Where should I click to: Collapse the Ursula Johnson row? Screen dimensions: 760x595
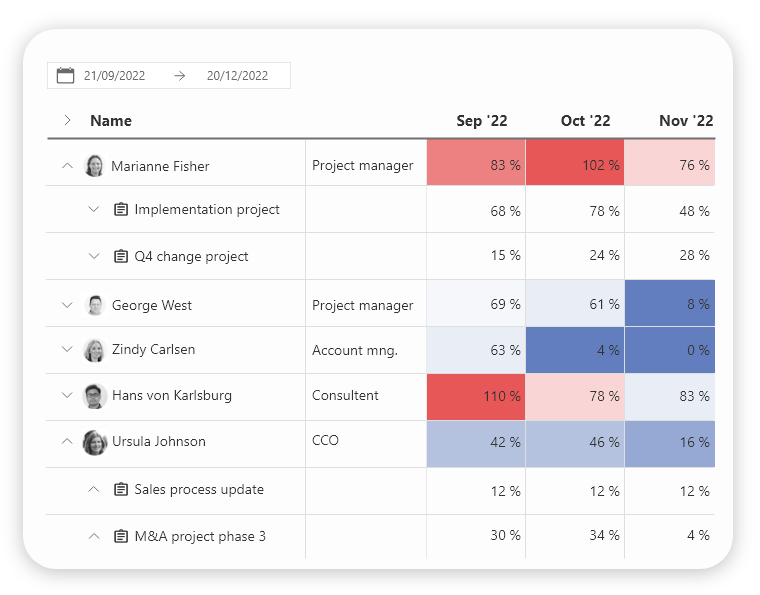click(67, 441)
